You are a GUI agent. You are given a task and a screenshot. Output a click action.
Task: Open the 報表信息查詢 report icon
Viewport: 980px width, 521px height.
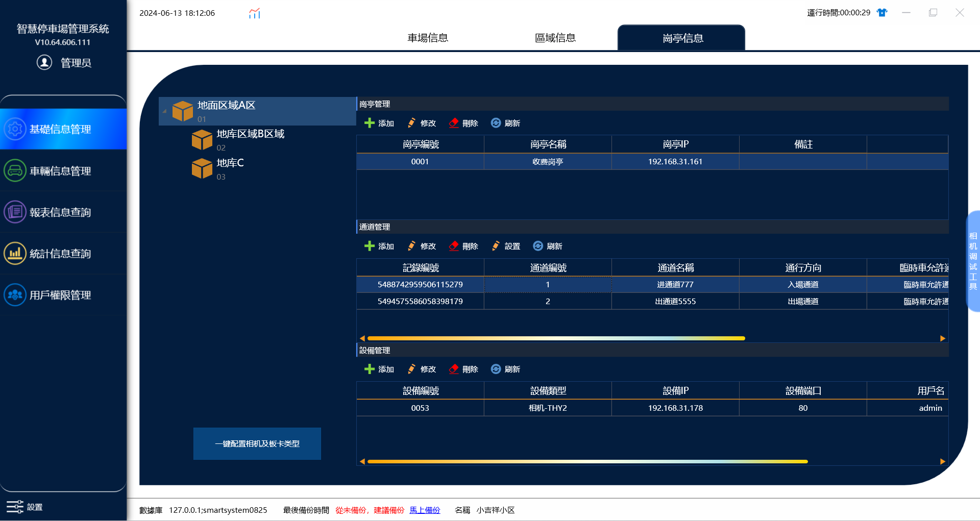[15, 212]
